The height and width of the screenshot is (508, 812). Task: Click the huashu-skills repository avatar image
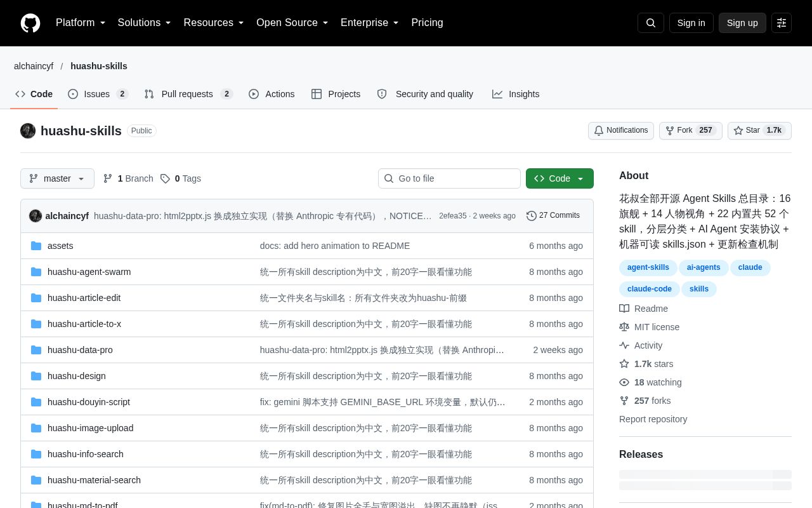click(x=28, y=131)
